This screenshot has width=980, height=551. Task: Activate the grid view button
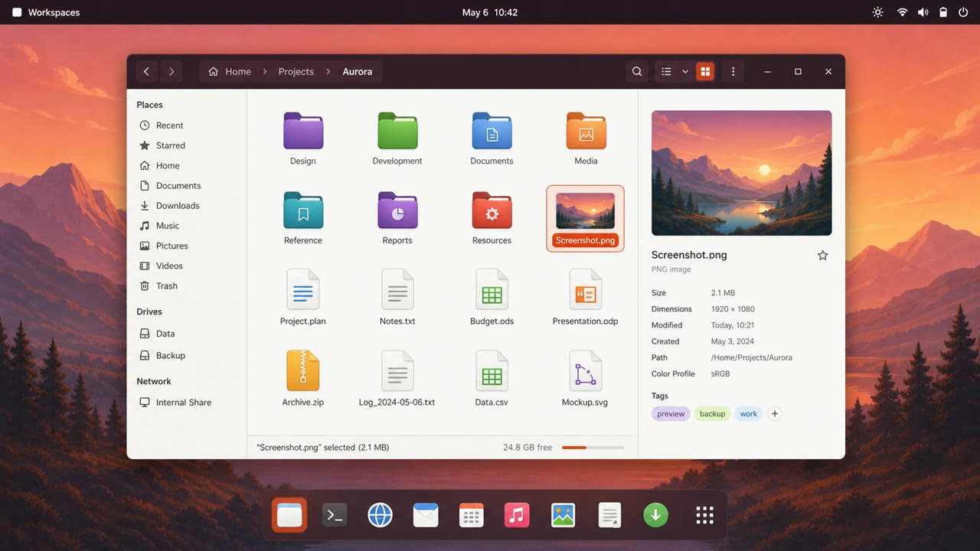click(x=705, y=72)
